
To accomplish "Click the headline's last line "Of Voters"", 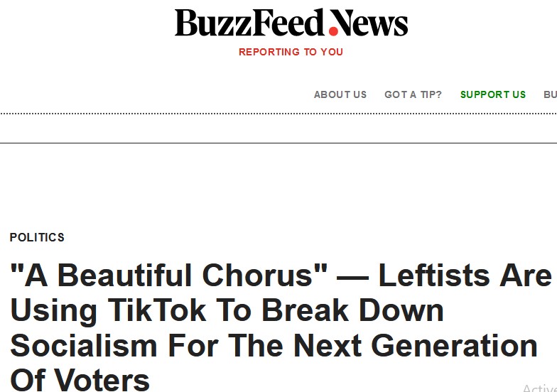I will 80,379.
